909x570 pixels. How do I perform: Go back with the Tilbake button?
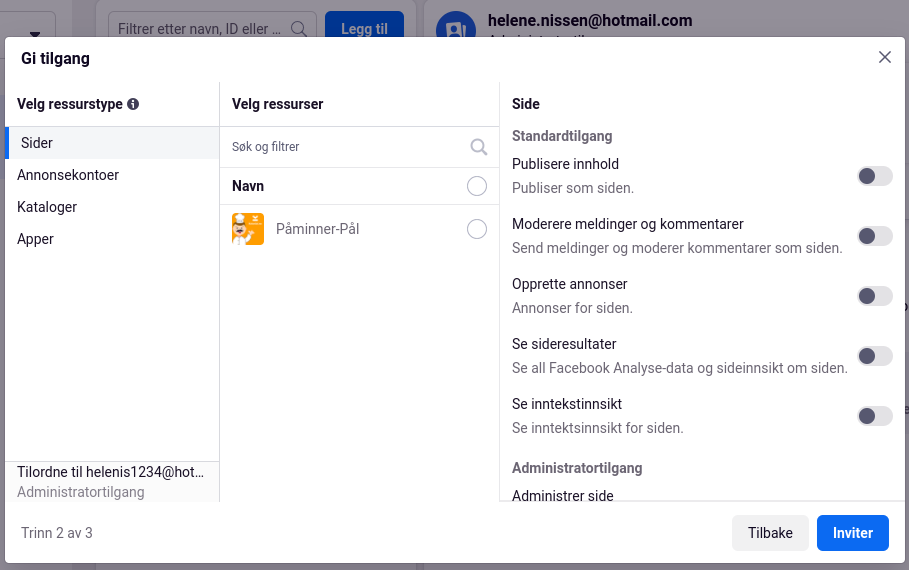click(x=770, y=533)
